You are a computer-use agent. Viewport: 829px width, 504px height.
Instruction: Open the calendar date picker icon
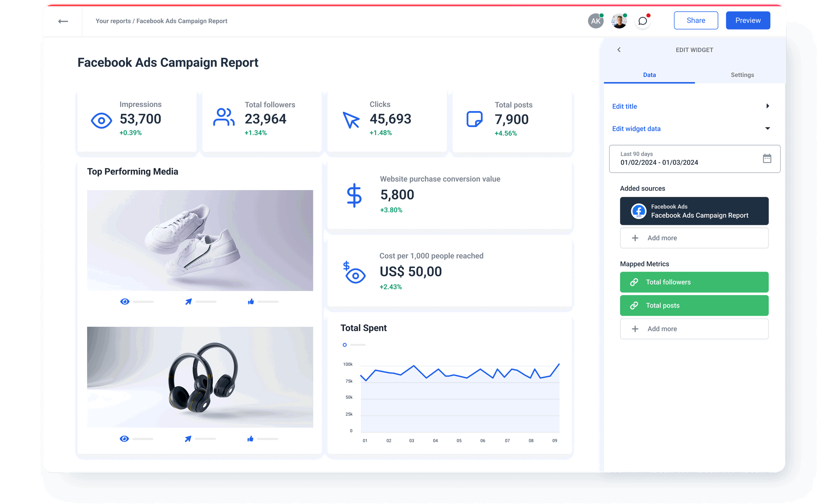click(768, 159)
